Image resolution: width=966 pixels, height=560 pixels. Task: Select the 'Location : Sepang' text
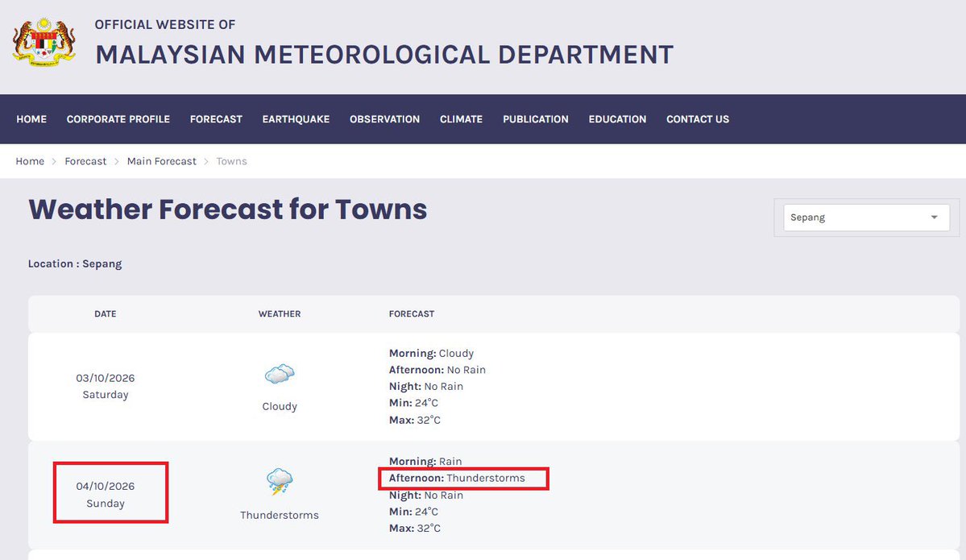75,263
